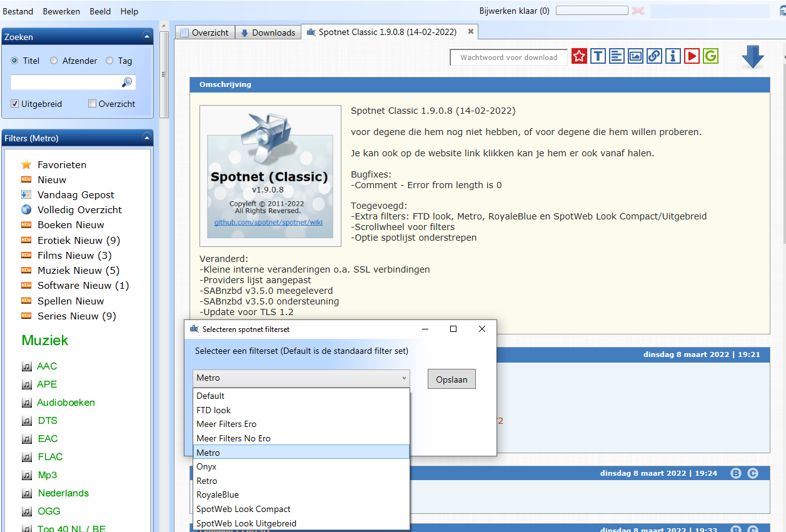Viewport: 786px width, 532px height.
Task: Close the Spotnet Classic tab with X
Action: pyautogui.click(x=471, y=31)
